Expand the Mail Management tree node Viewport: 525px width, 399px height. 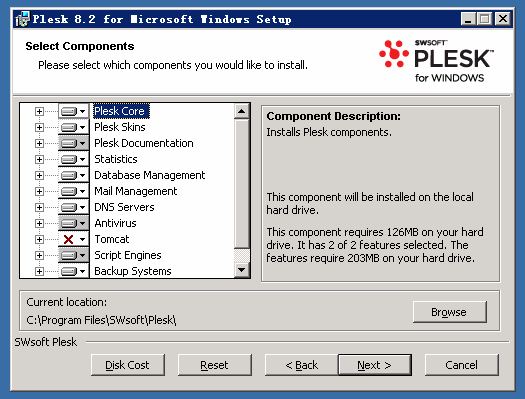tap(39, 191)
